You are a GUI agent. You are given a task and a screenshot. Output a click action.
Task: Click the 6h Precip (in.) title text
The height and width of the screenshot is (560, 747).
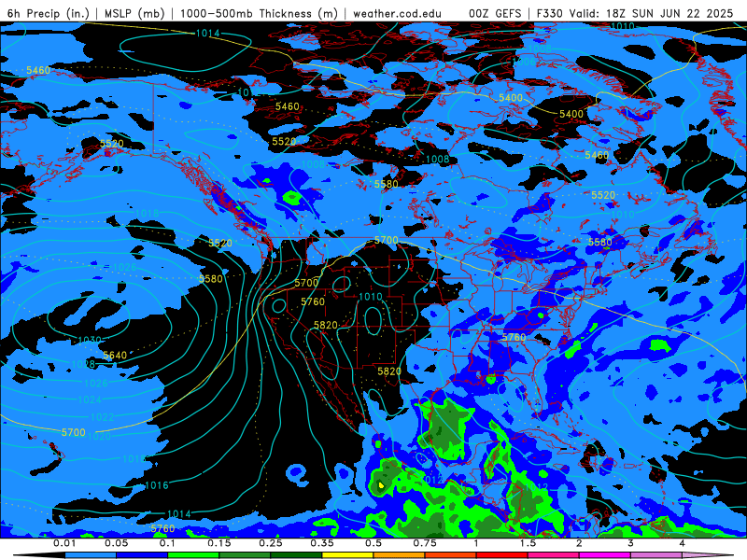tap(49, 13)
